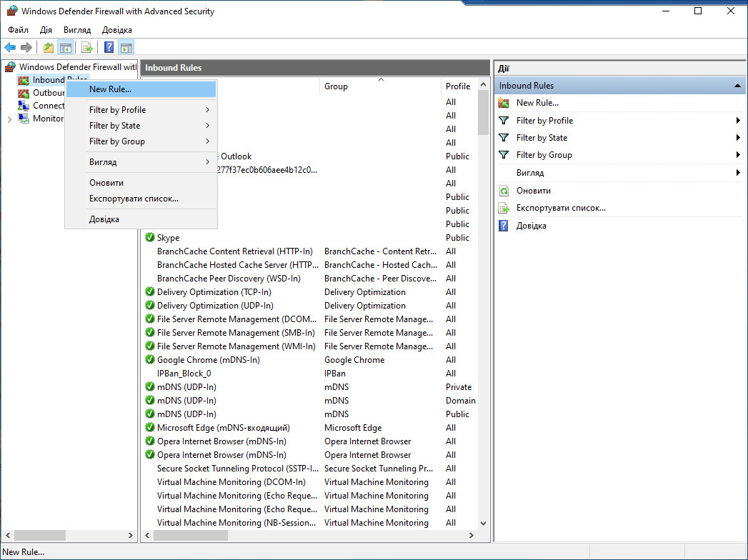The height and width of the screenshot is (560, 748).
Task: Expand the Monitoring node in the tree
Action: click(x=9, y=119)
